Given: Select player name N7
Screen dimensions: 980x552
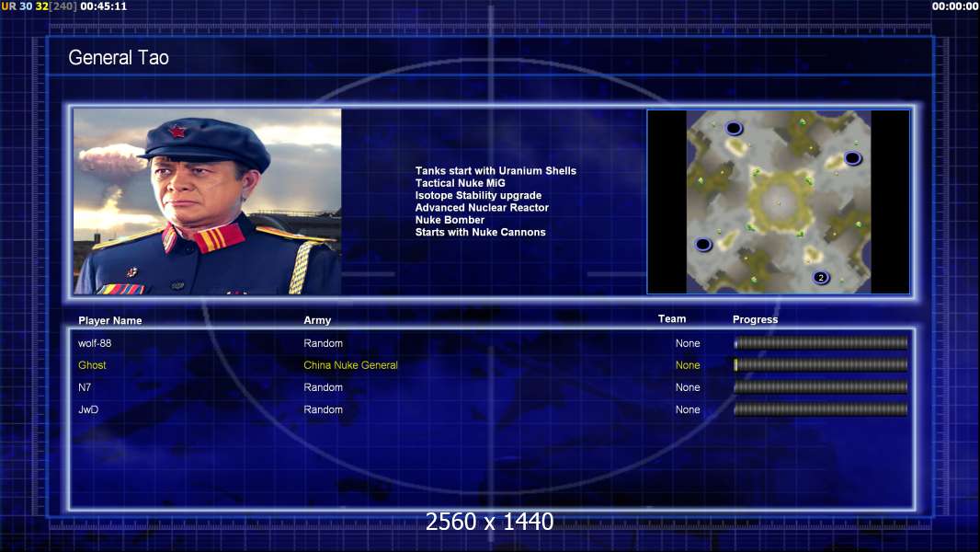Looking at the screenshot, I should pos(85,387).
